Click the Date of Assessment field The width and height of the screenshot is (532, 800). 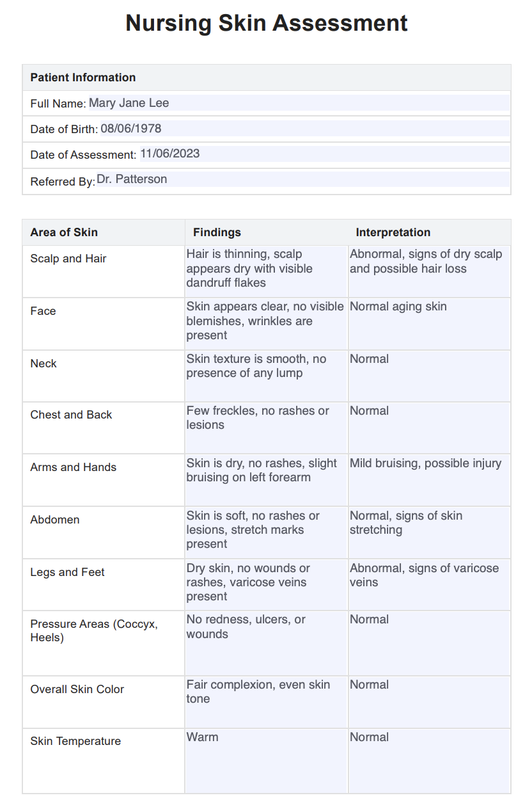(x=324, y=154)
